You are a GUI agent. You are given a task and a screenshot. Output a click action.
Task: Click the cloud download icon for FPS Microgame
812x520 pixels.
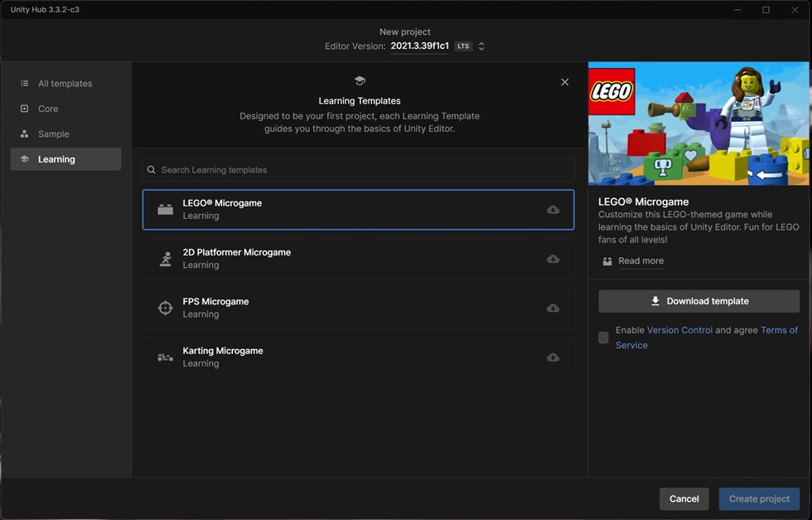click(x=553, y=308)
